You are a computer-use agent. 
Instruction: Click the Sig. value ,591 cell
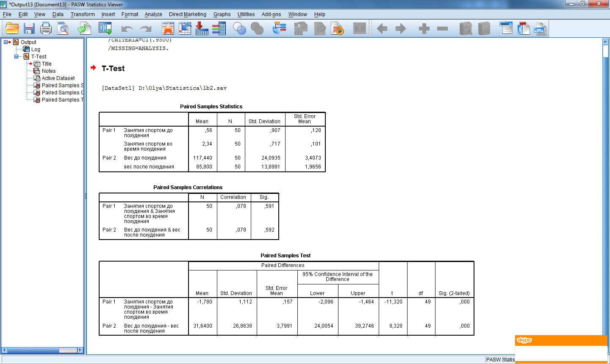pyautogui.click(x=269, y=206)
